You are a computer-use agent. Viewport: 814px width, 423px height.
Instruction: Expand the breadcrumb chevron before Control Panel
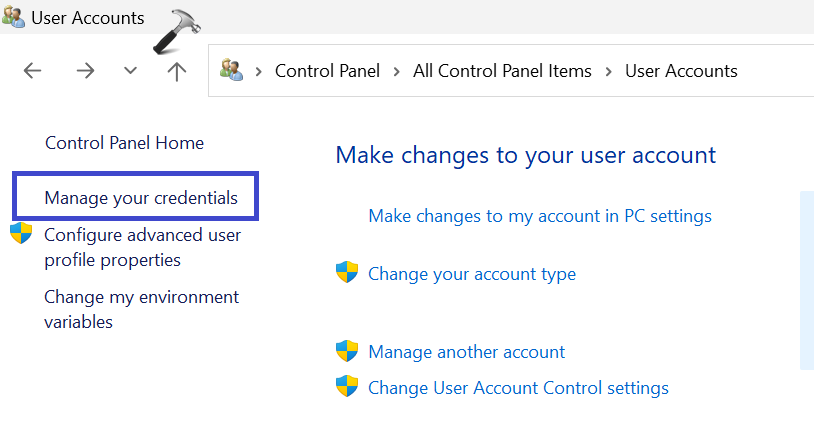[259, 71]
